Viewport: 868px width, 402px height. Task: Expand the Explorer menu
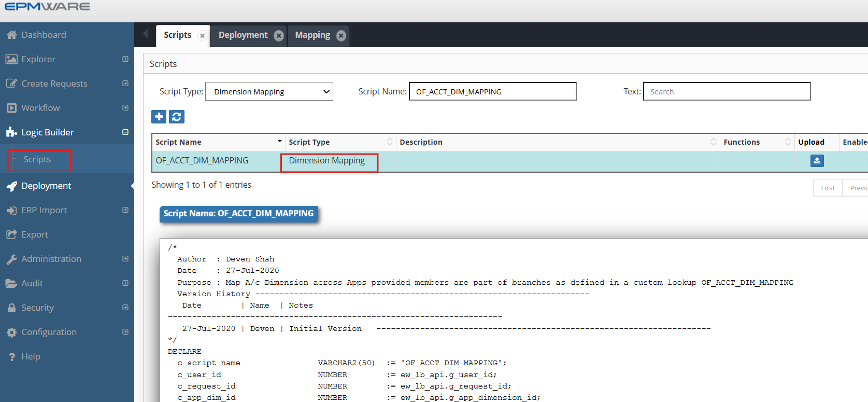pyautogui.click(x=125, y=59)
